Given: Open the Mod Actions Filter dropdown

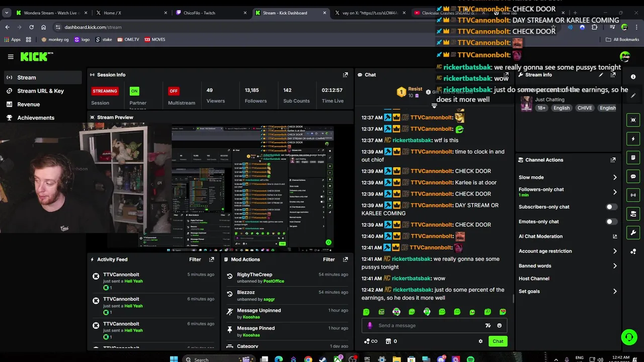Looking at the screenshot, I should [x=329, y=259].
